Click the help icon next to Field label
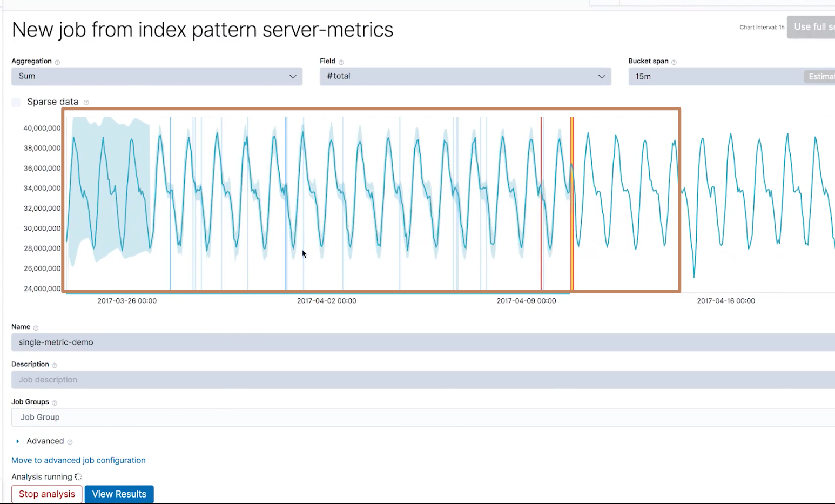The image size is (835, 504). click(x=341, y=62)
